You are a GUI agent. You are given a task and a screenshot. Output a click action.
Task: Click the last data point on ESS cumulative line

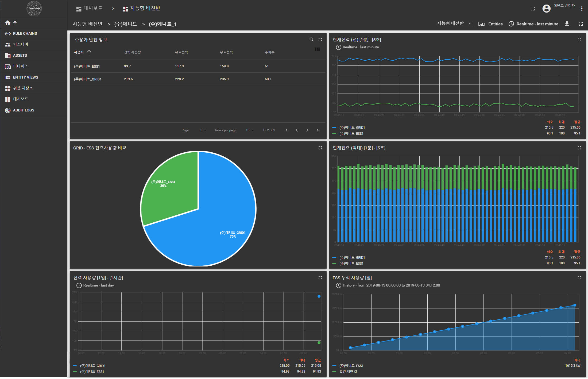(x=575, y=305)
